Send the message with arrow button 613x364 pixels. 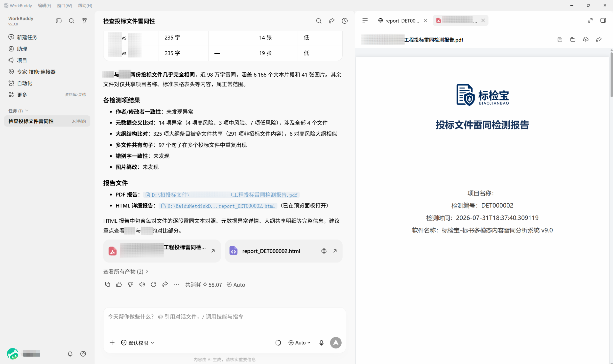(336, 343)
